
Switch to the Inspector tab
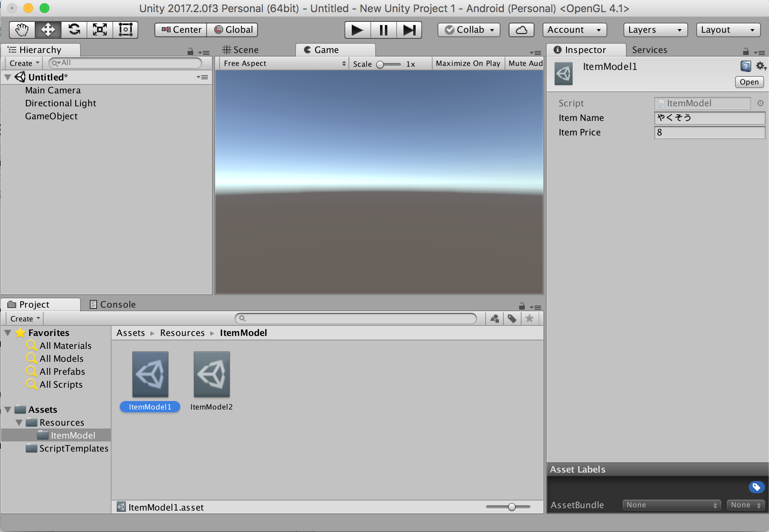[x=586, y=50]
